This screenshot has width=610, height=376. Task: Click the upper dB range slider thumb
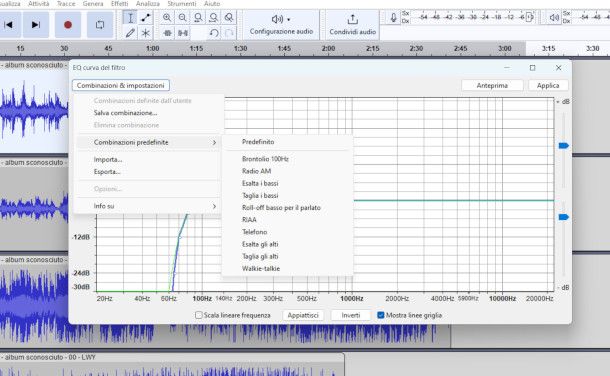(564, 145)
